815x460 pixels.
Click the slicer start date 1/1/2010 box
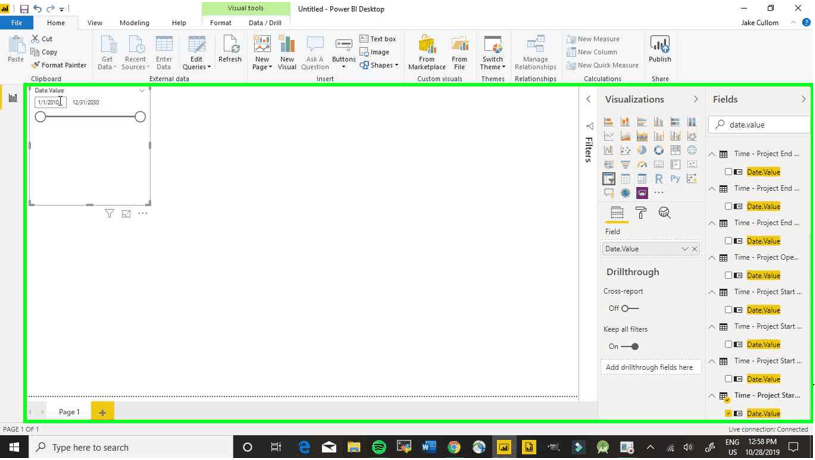50,102
